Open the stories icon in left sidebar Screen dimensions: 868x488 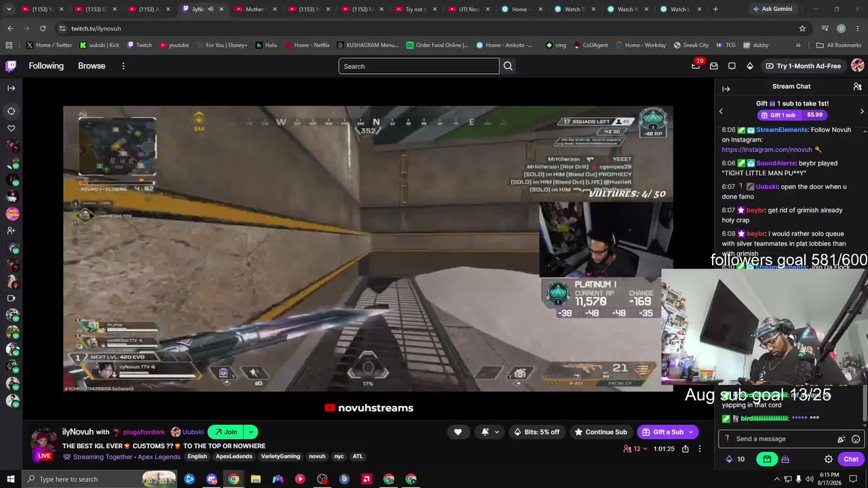pos(12,111)
